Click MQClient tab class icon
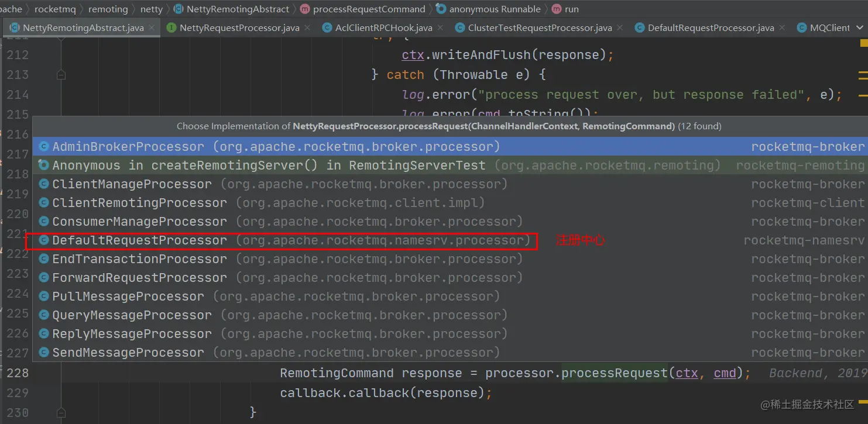The height and width of the screenshot is (424, 868). (802, 27)
